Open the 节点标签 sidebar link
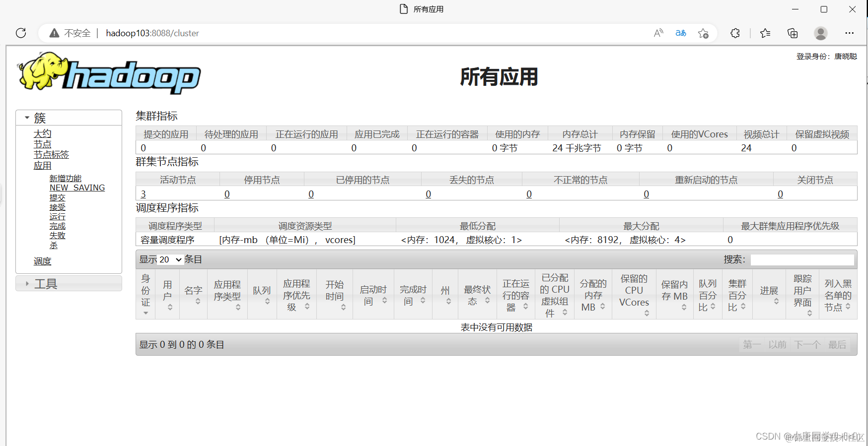 (x=51, y=154)
